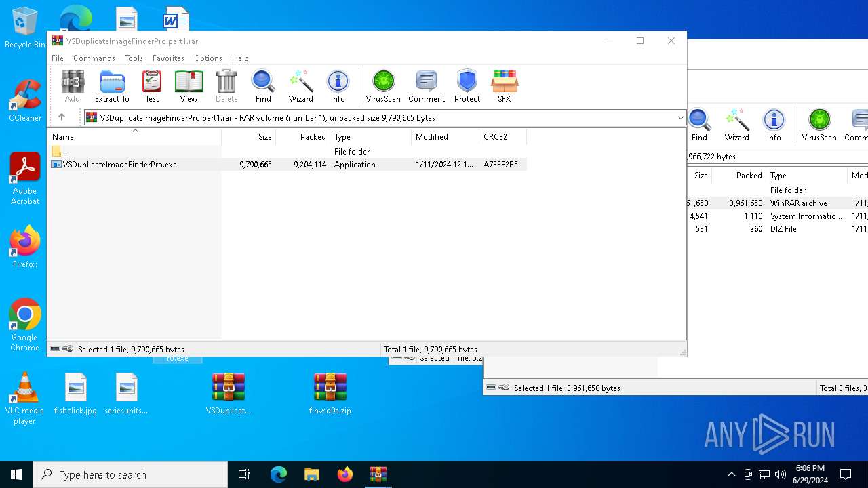
Task: Run Test on the archive
Action: coord(152,86)
